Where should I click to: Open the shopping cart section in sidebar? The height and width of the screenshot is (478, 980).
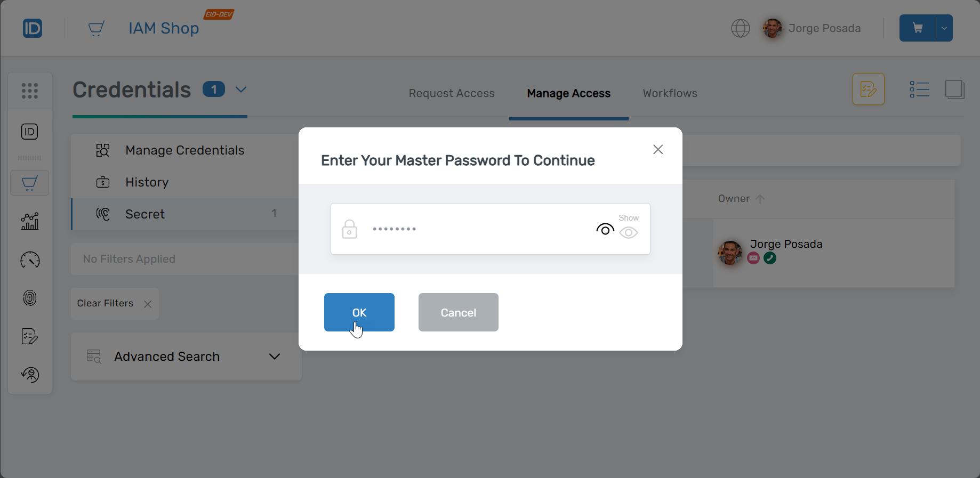[x=29, y=183]
